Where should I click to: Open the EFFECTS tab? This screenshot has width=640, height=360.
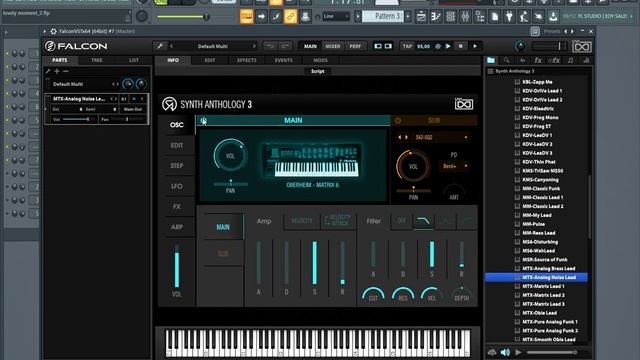(x=247, y=60)
